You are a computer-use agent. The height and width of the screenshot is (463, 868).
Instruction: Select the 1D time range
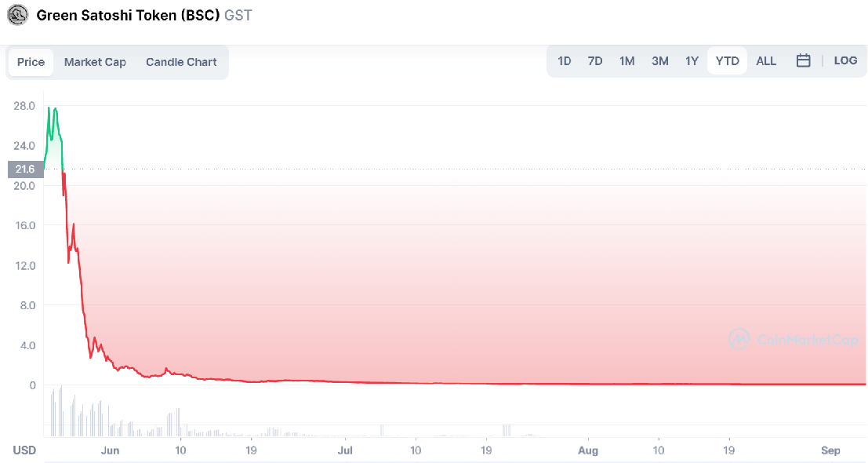click(564, 61)
